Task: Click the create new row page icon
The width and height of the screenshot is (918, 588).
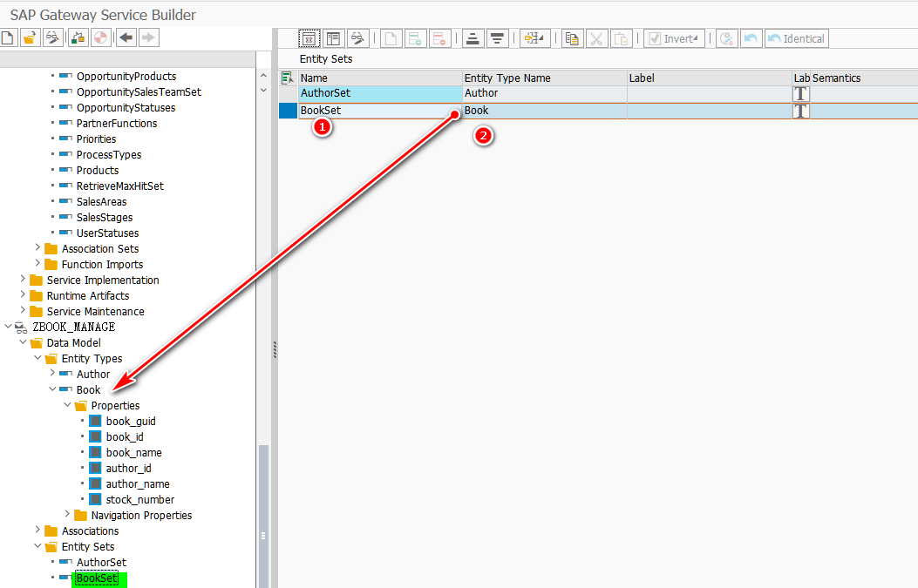Action: [391, 39]
